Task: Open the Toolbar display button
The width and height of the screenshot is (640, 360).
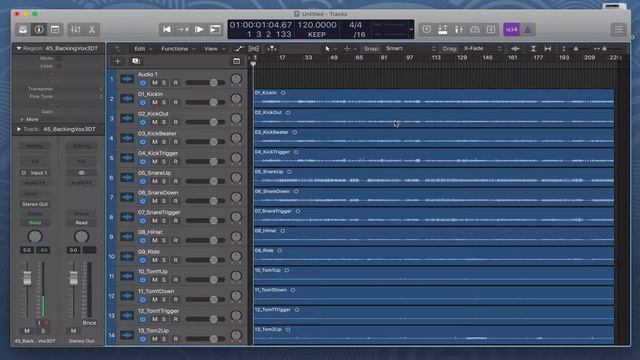Action: [x=55, y=29]
